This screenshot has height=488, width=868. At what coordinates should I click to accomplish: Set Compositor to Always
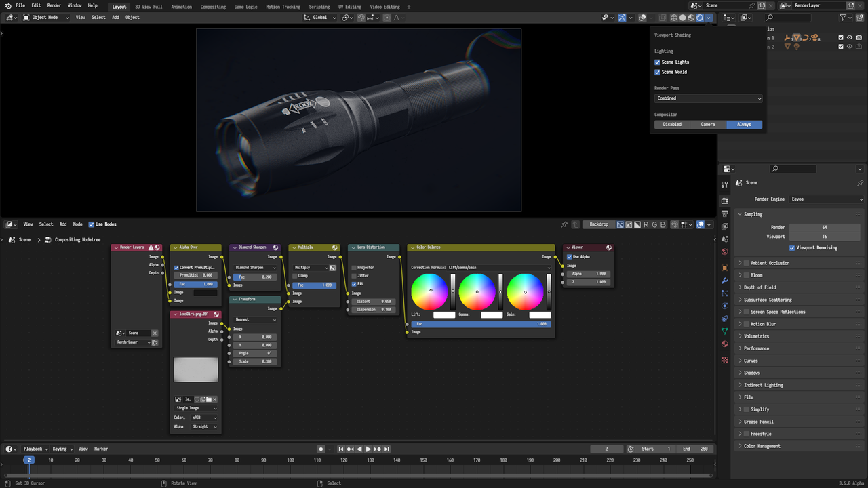click(745, 125)
